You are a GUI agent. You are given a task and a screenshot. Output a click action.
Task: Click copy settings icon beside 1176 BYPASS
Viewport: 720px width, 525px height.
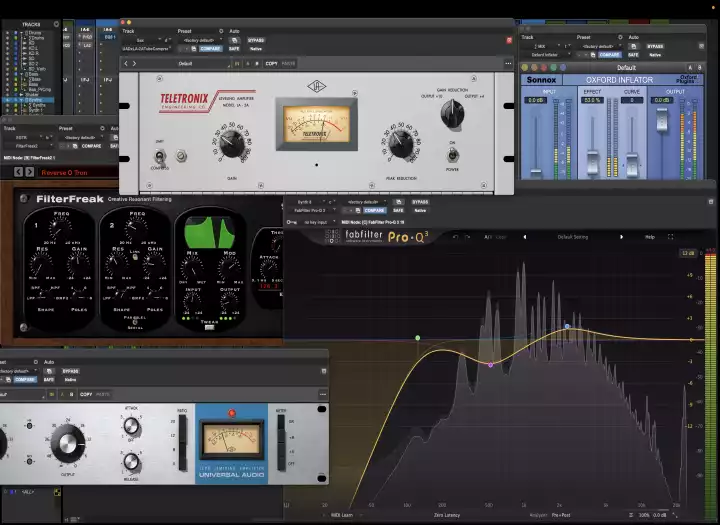click(x=49, y=371)
